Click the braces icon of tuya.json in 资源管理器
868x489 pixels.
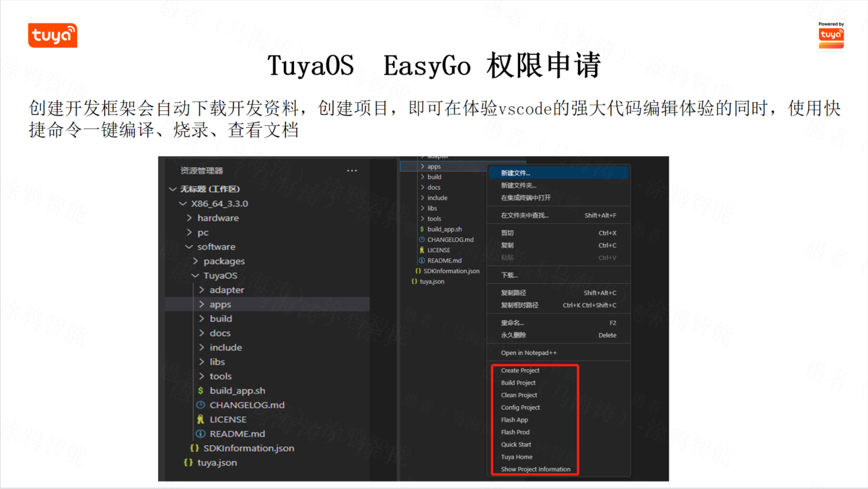[188, 463]
